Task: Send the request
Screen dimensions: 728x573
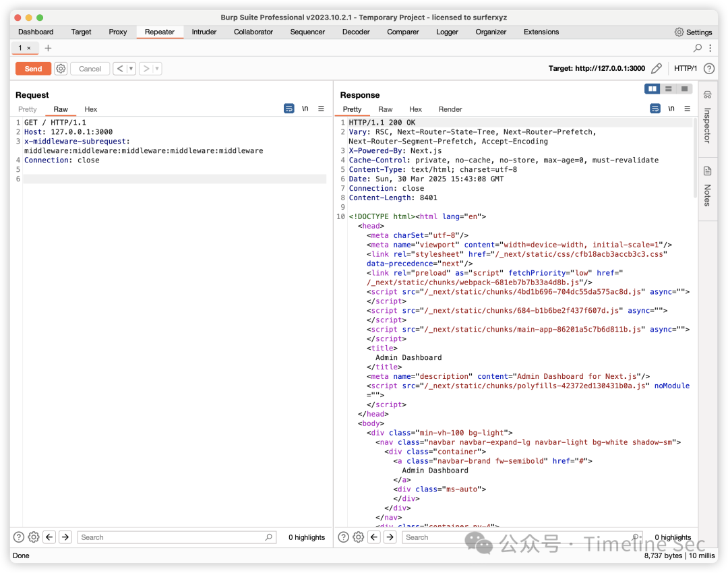Action: point(33,69)
